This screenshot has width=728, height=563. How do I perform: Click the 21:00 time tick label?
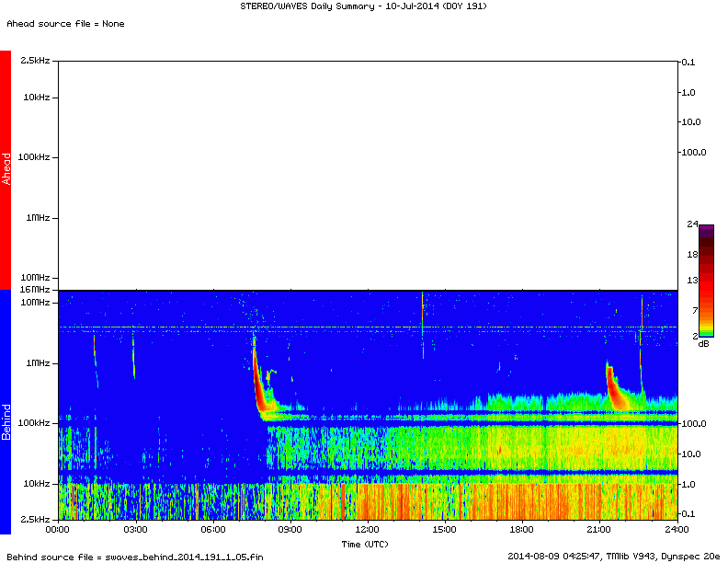tap(599, 529)
